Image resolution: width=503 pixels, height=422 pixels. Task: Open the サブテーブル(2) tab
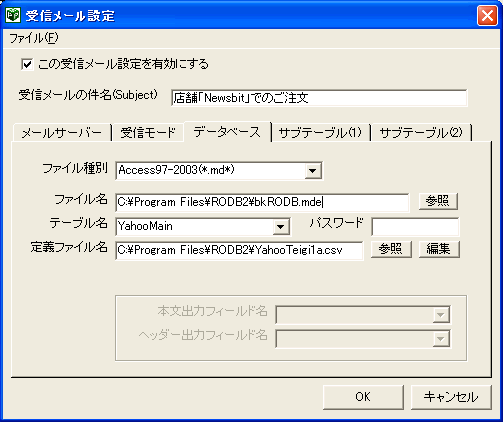coord(421,133)
